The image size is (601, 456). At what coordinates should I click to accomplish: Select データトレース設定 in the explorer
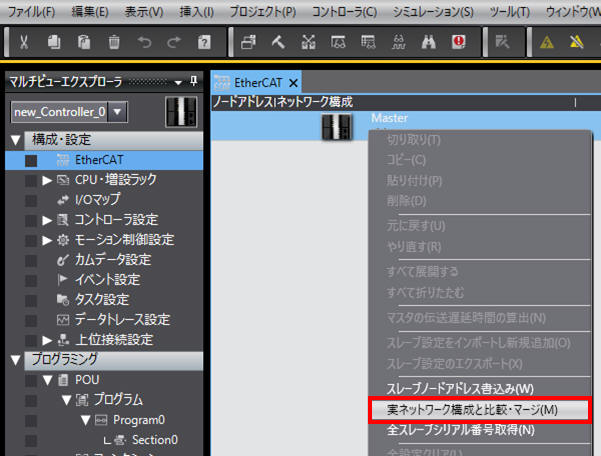point(122,320)
